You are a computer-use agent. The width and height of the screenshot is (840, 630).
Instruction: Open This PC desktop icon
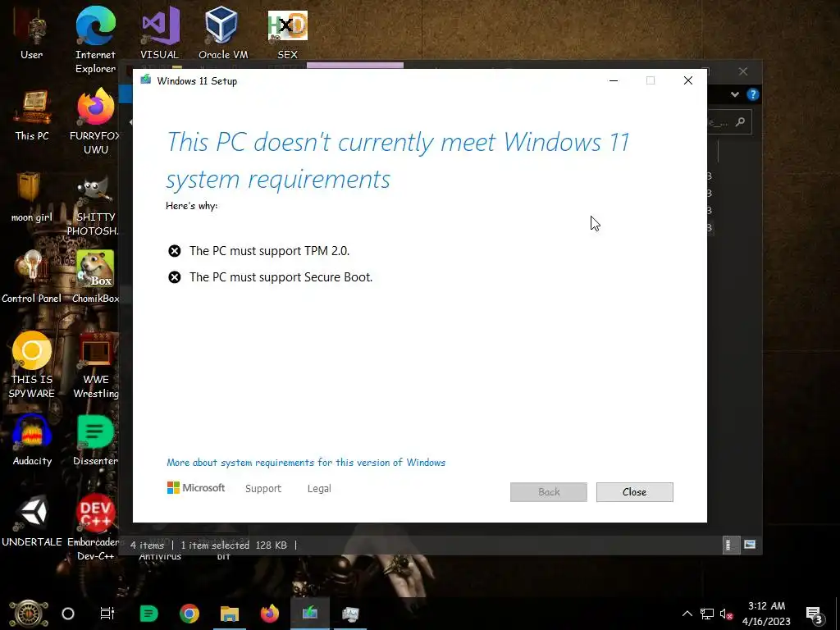tap(32, 115)
